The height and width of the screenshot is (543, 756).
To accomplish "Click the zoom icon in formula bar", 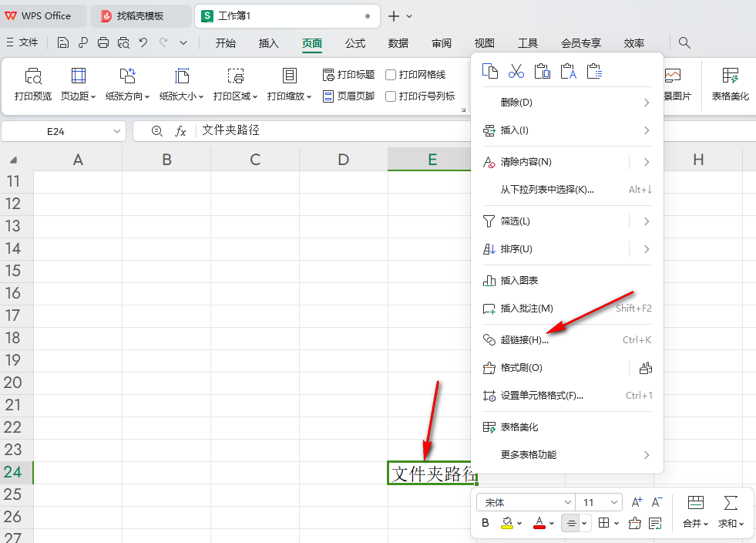I will (156, 131).
